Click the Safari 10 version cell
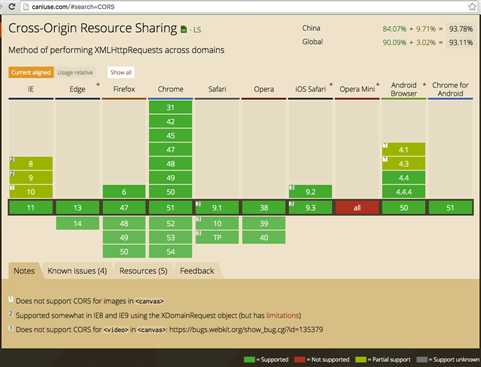 coord(217,223)
